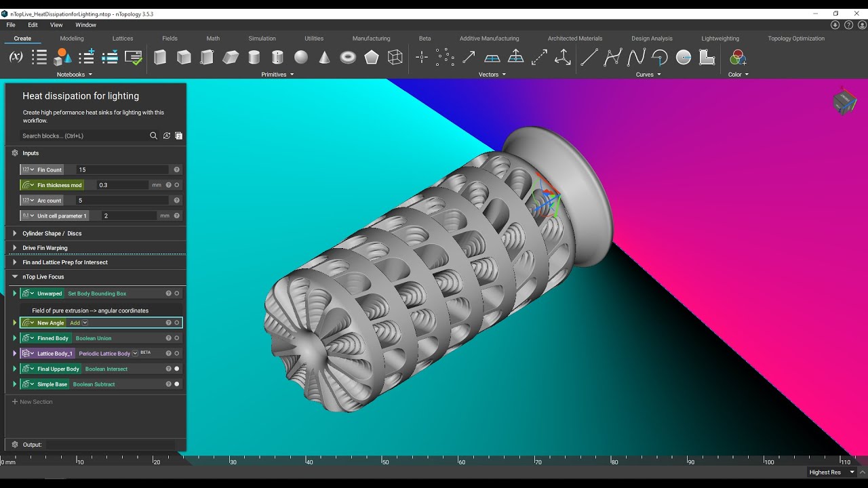
Task: Click the Boolean Intersect block link
Action: click(106, 369)
